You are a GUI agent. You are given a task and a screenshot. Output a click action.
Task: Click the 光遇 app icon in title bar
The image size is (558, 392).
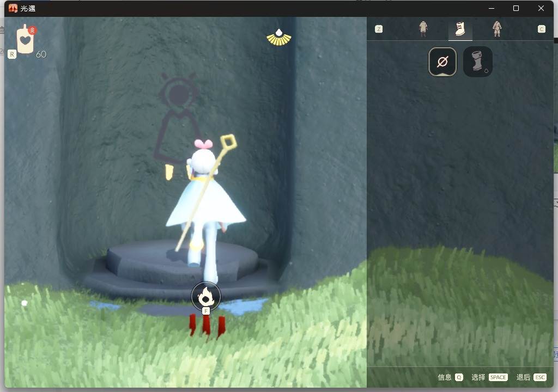13,8
